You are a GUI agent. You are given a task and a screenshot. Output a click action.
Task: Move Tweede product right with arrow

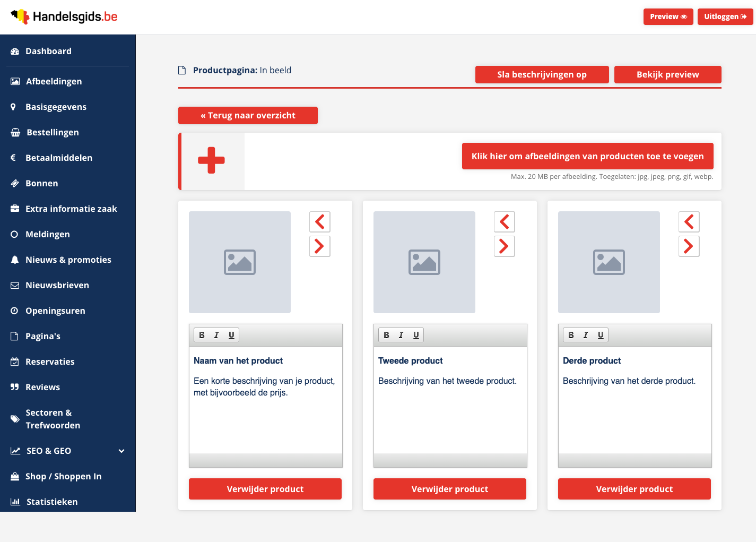point(505,246)
